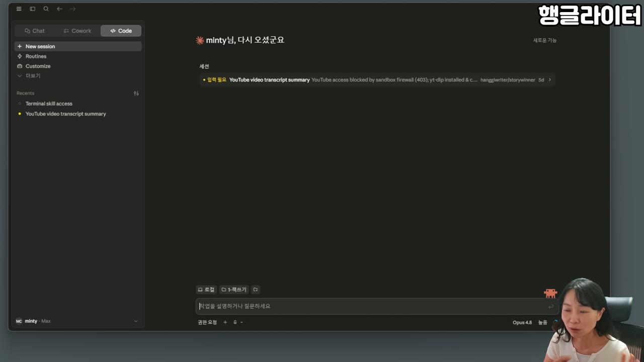Screen dimensions: 644x362
Task: Open the hamburger menu icon
Action: pyautogui.click(x=19, y=9)
